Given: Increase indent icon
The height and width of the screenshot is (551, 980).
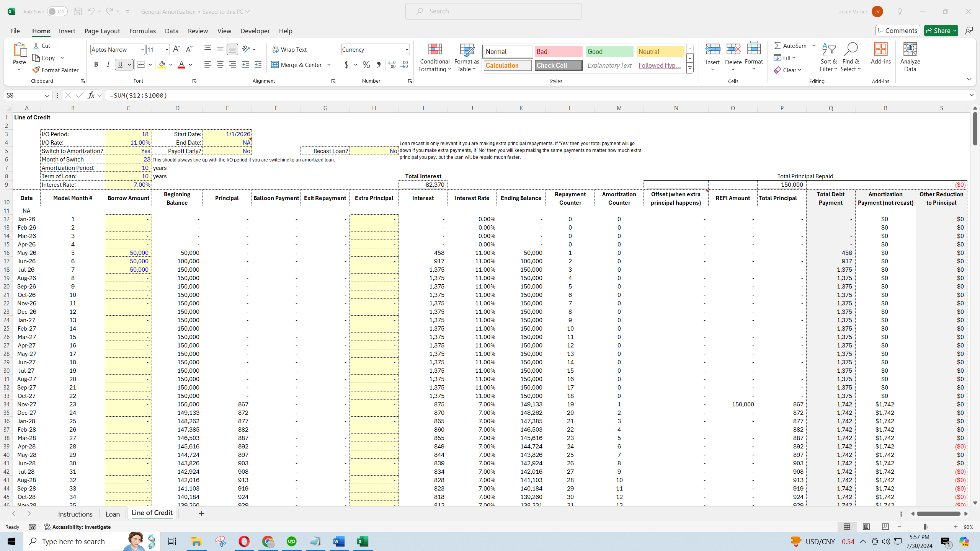Looking at the screenshot, I should pyautogui.click(x=258, y=65).
